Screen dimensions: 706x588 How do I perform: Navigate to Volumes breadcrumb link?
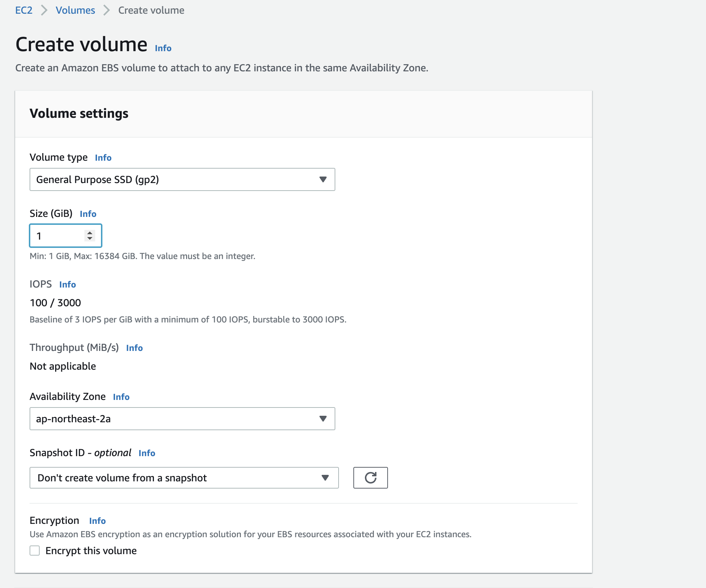pyautogui.click(x=75, y=10)
